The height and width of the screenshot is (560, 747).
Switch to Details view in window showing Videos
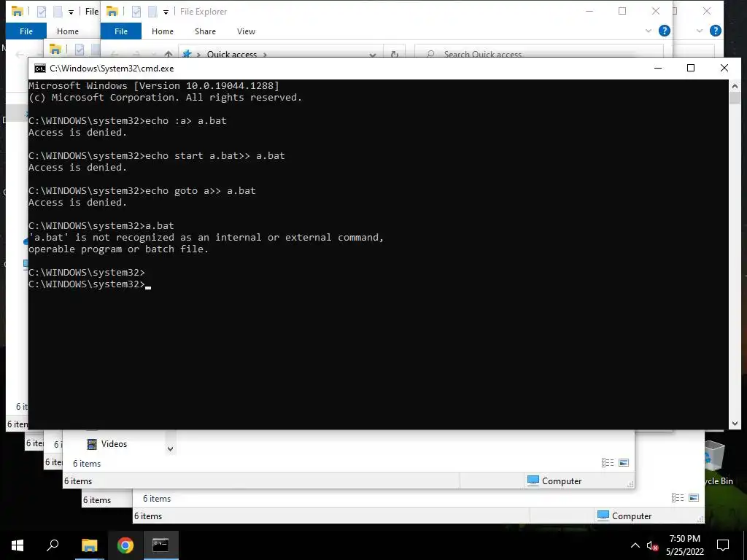608,463
